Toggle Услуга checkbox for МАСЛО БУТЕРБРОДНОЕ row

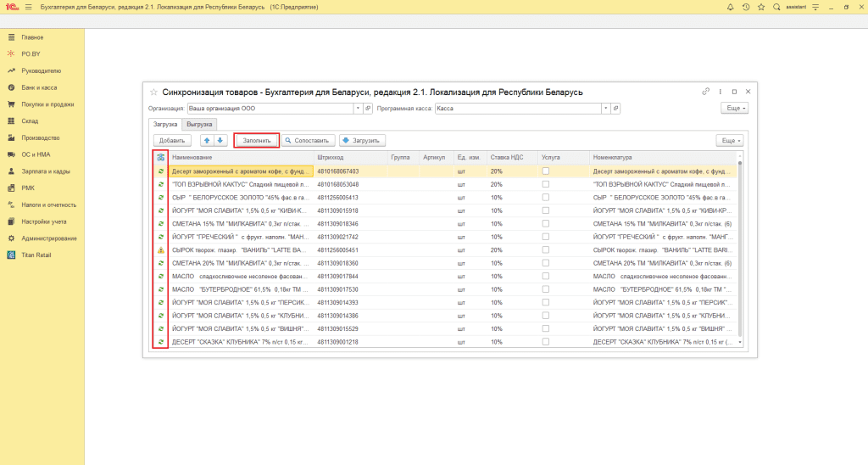click(546, 289)
